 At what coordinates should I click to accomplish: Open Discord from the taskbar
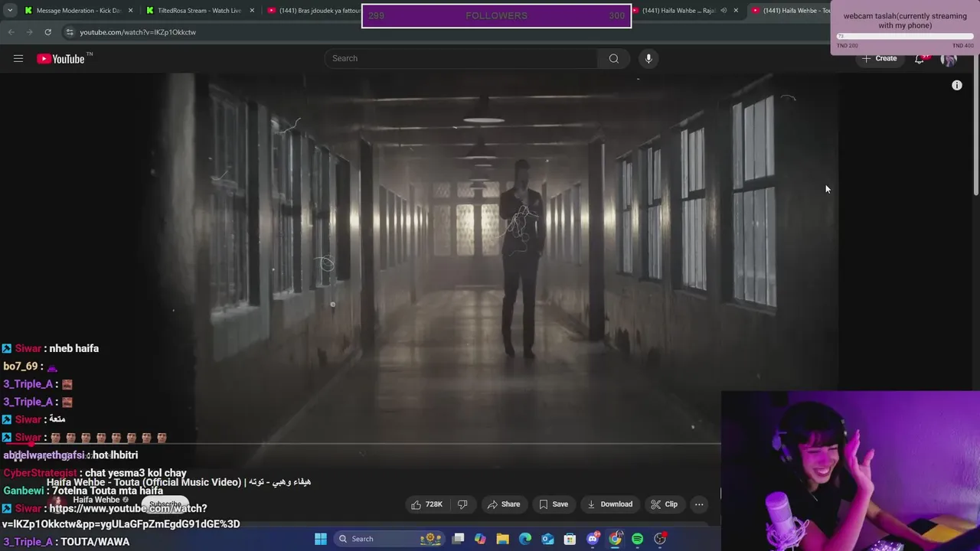(593, 539)
